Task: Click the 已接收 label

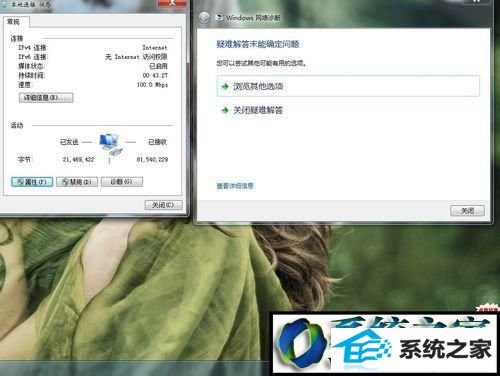Action: [x=157, y=142]
